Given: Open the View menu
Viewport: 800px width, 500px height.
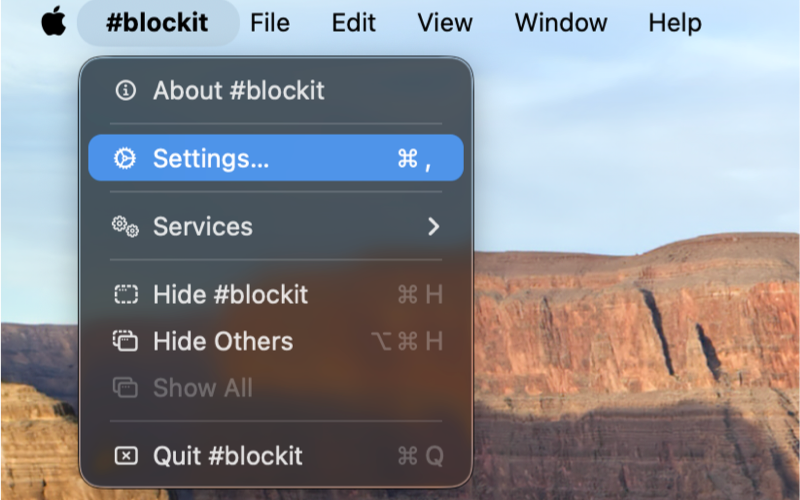Looking at the screenshot, I should click(445, 23).
